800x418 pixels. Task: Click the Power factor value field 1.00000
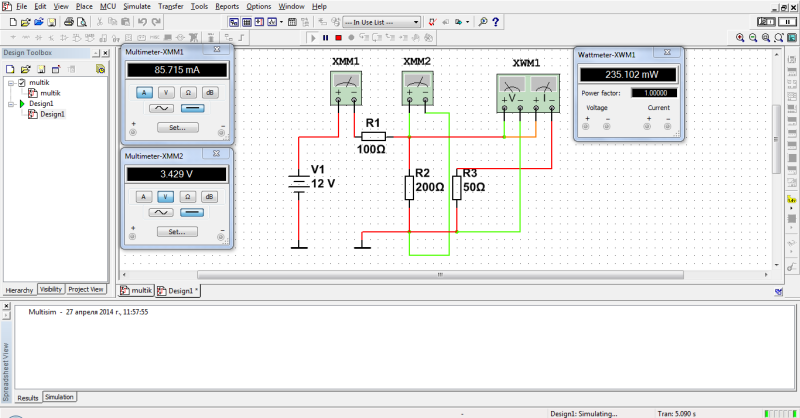pos(654,93)
